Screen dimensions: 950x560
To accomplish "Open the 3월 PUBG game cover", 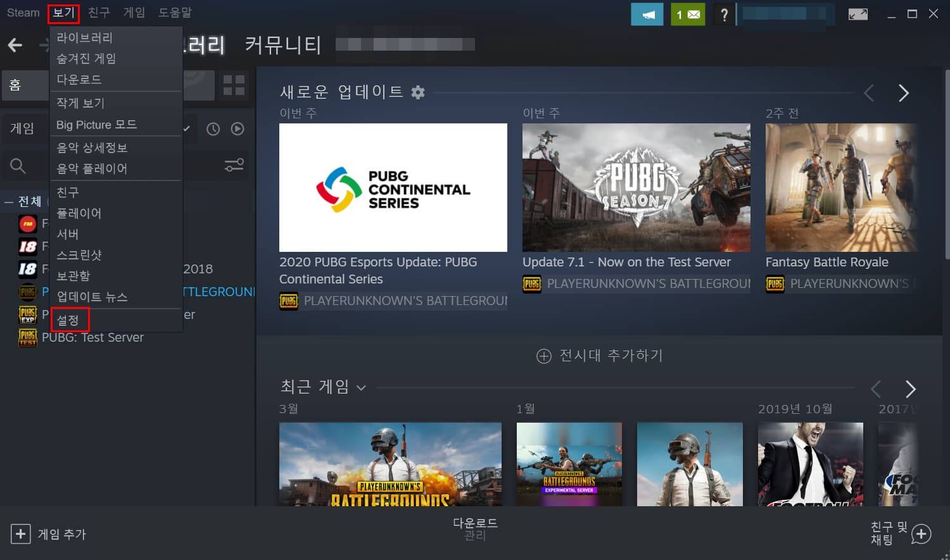I will tap(390, 464).
